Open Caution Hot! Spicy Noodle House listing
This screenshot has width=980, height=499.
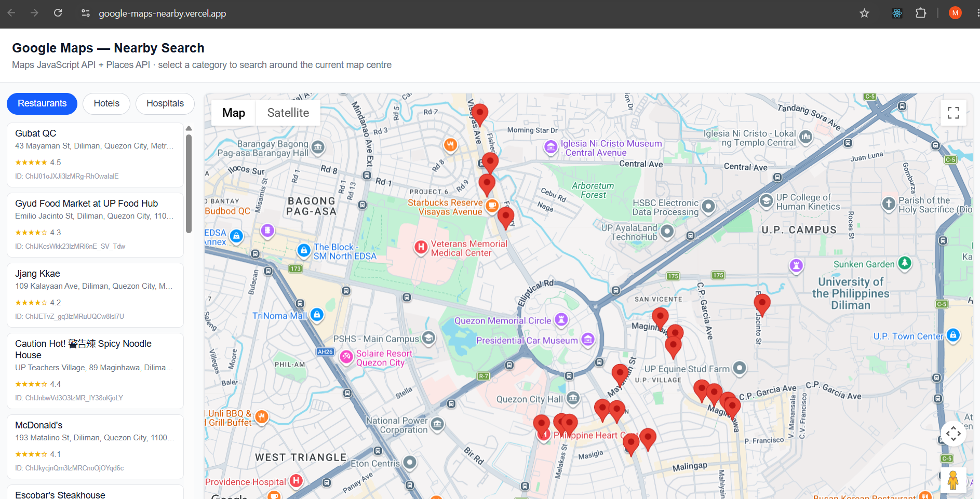pos(95,371)
